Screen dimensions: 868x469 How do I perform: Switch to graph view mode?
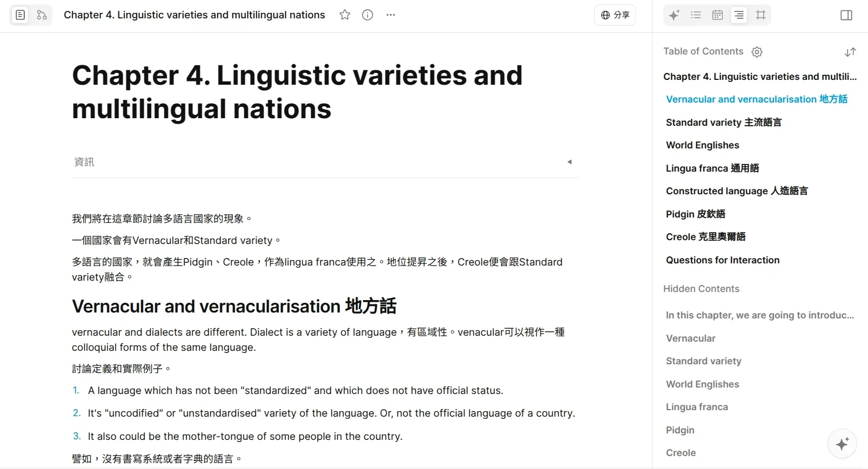pos(42,15)
